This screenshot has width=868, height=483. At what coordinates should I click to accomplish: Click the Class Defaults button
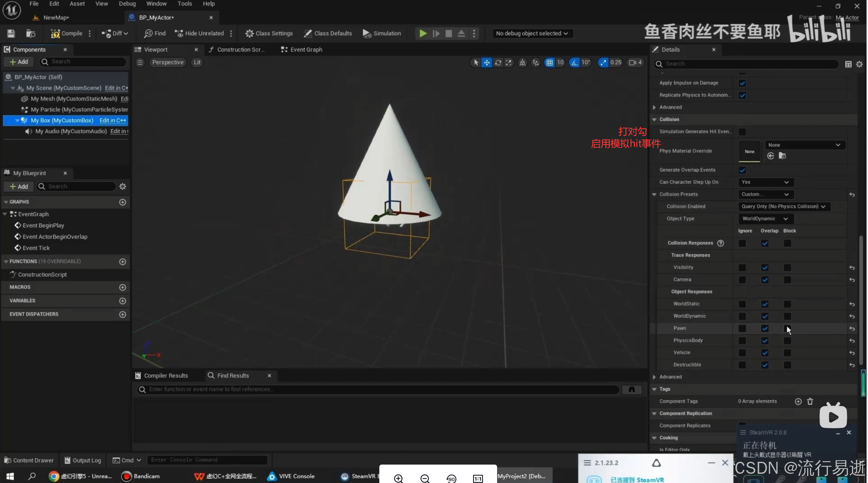[328, 34]
